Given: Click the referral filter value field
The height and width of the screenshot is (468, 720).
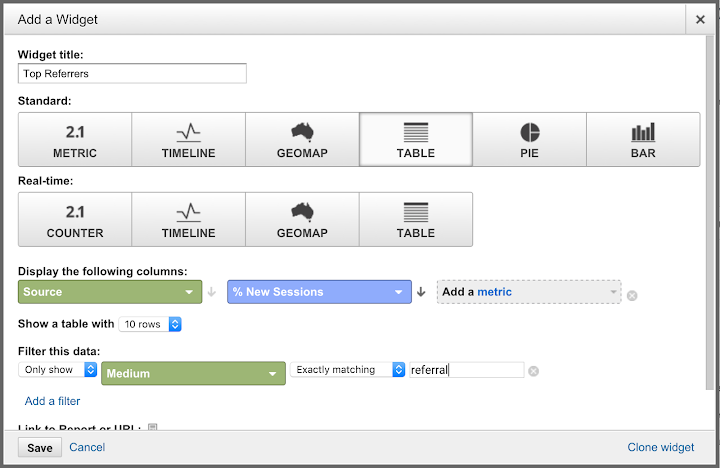Looking at the screenshot, I should (467, 370).
